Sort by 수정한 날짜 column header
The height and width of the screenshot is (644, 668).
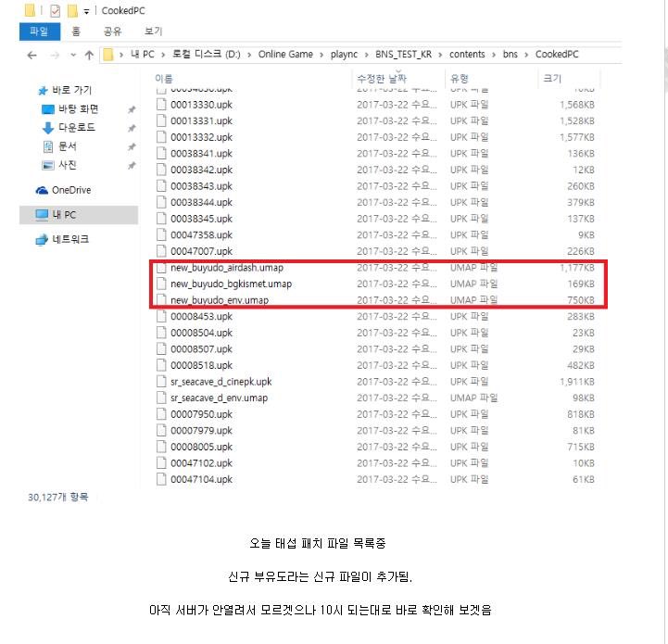click(382, 79)
